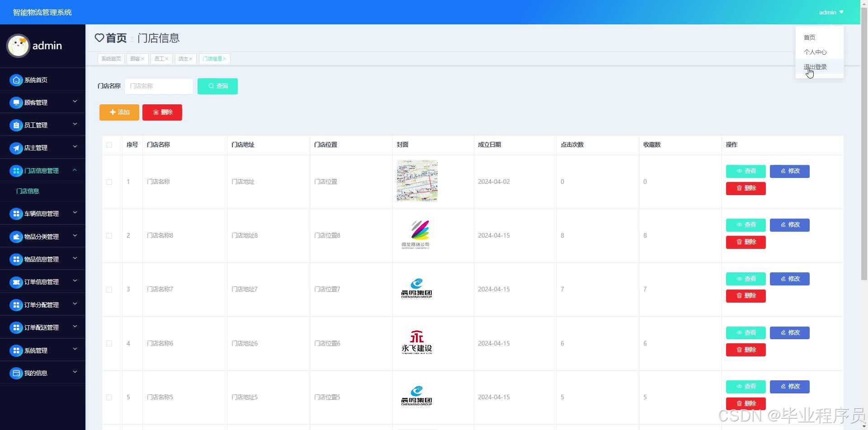Click the 物品信息管理 grid icon

[x=16, y=259]
